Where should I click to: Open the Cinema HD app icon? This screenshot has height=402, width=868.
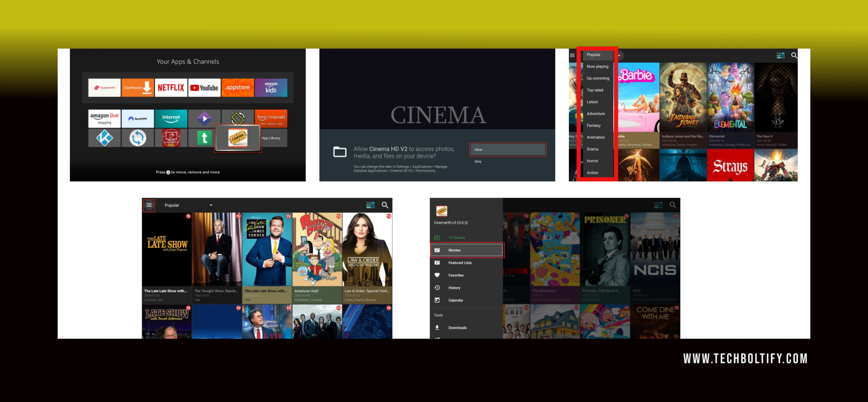tap(237, 138)
